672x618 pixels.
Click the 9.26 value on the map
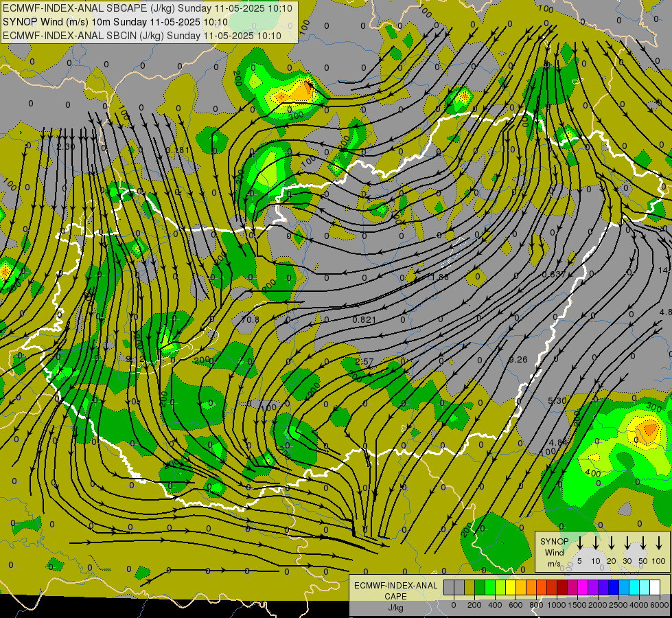pyautogui.click(x=518, y=359)
